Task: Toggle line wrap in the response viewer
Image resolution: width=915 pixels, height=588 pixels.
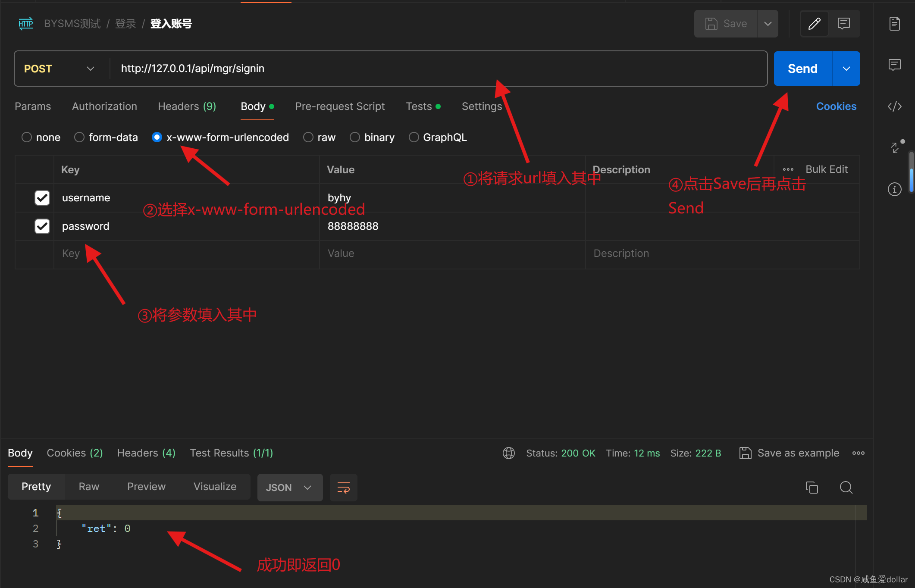Action: pos(343,488)
